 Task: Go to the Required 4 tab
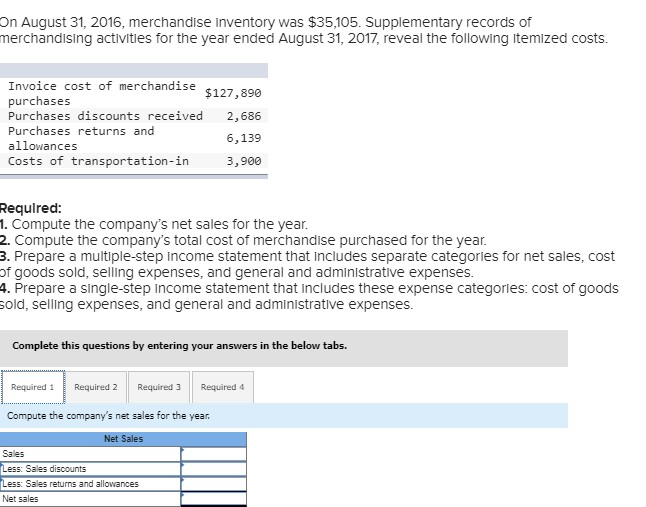[x=222, y=387]
